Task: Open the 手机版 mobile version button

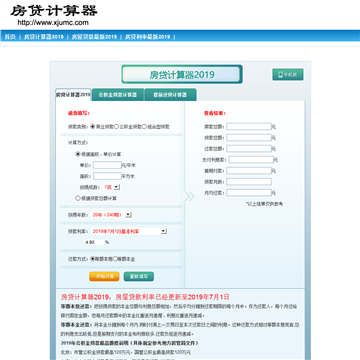Action: [x=288, y=75]
